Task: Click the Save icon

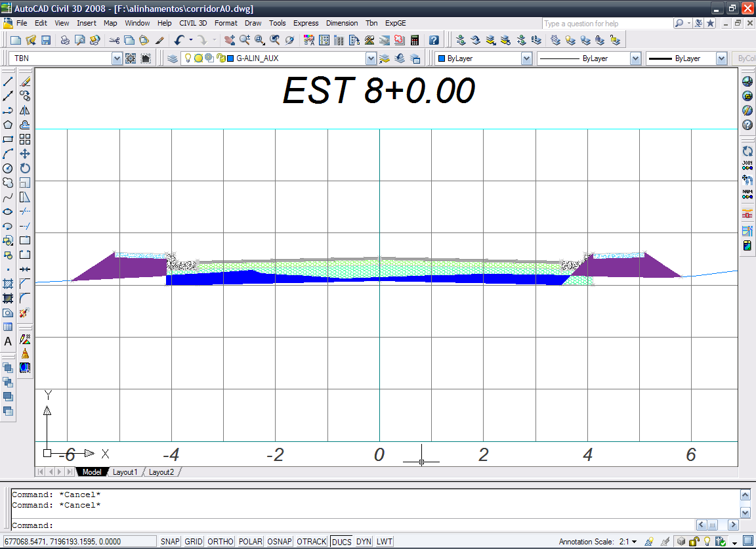Action: click(46, 40)
